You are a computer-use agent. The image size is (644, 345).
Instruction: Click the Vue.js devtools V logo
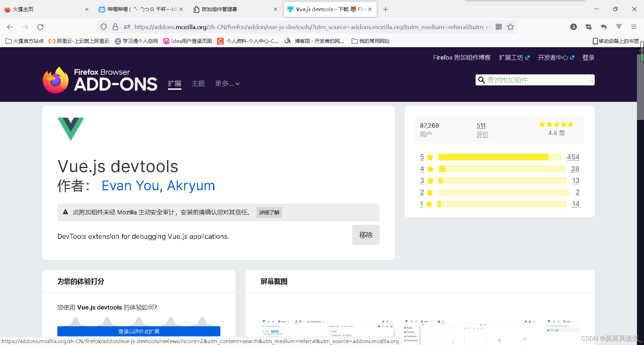click(71, 129)
